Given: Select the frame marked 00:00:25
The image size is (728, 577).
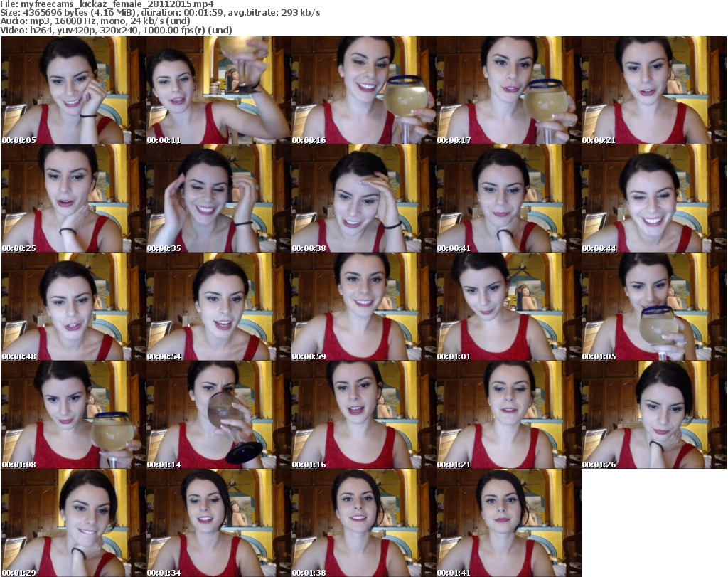Looking at the screenshot, I should (x=74, y=198).
